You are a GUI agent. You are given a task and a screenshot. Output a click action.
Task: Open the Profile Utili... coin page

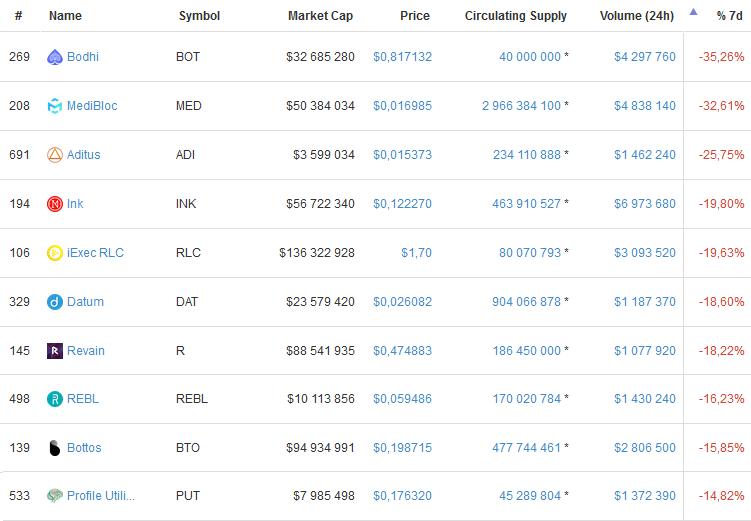pos(101,496)
